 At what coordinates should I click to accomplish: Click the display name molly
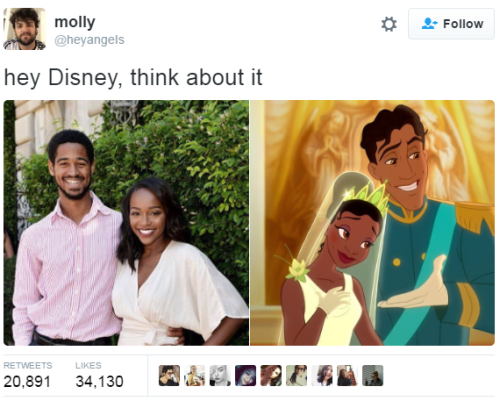point(75,22)
